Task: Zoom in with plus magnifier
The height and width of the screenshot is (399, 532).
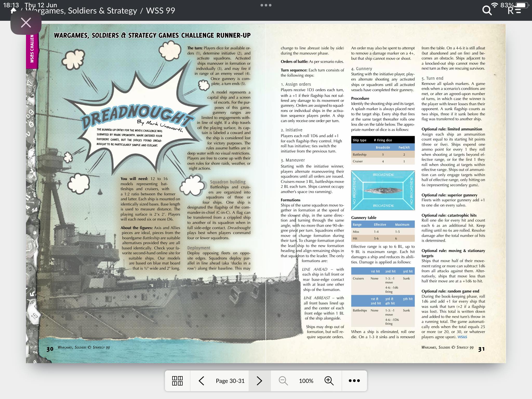Action: click(x=329, y=381)
